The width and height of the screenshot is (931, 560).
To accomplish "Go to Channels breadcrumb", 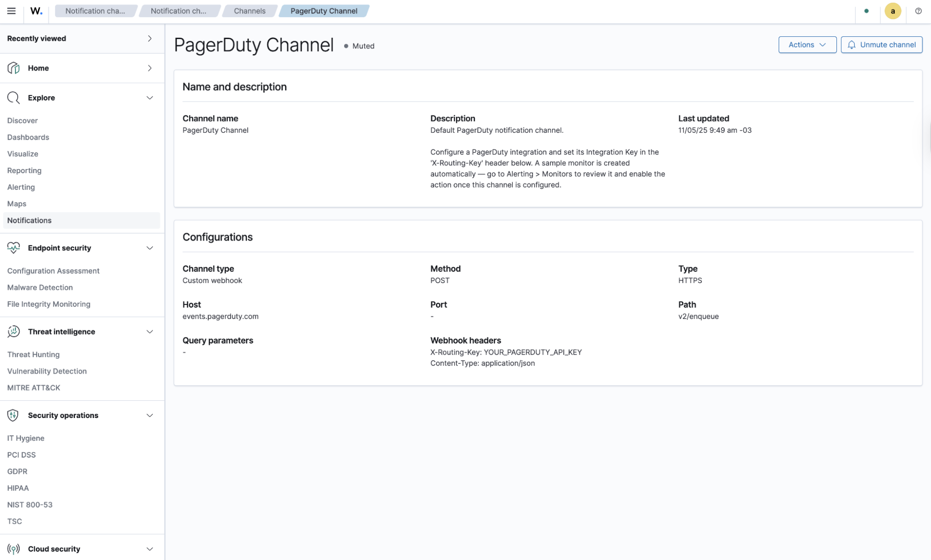I will point(250,11).
